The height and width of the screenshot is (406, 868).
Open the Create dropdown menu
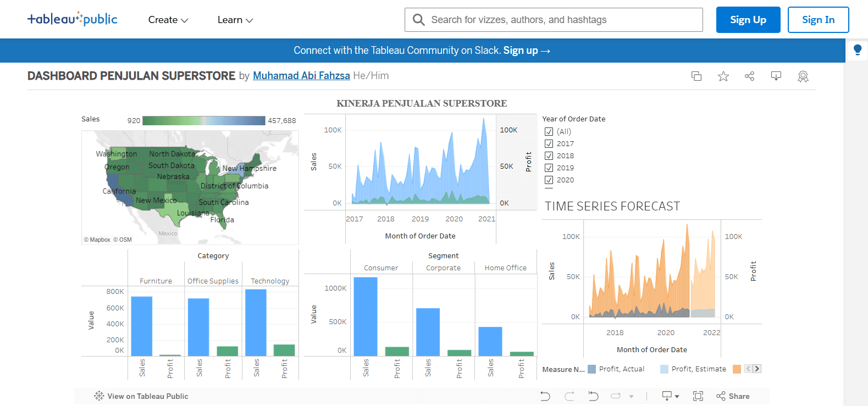pos(168,20)
